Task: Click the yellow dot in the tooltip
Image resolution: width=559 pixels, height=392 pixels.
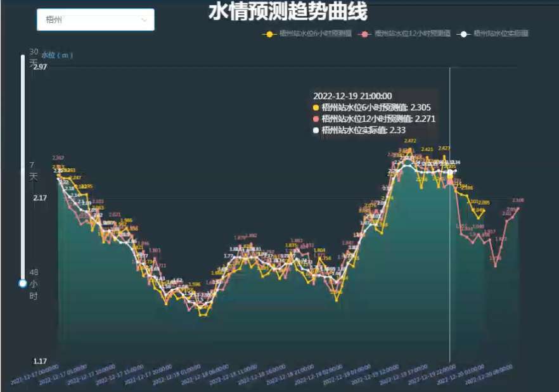Action: pyautogui.click(x=316, y=108)
